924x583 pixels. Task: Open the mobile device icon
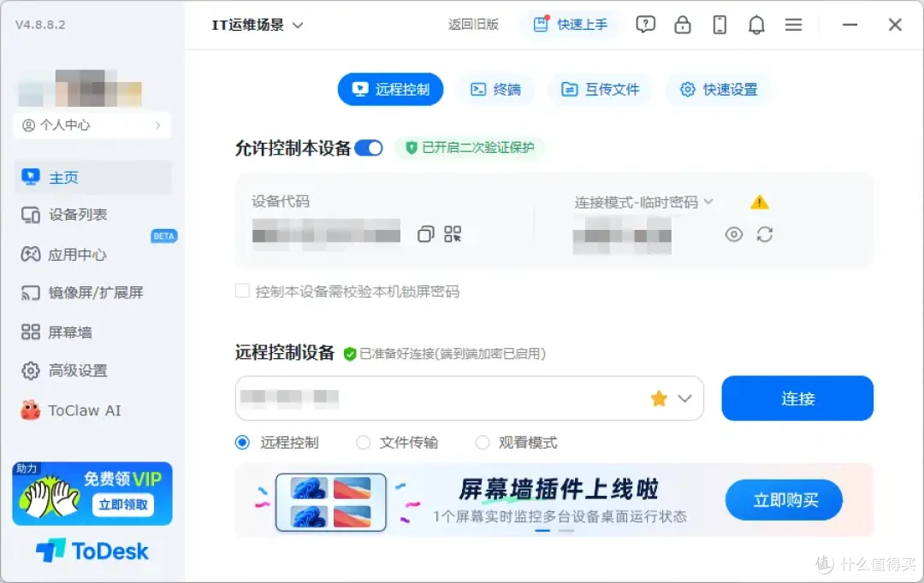coord(720,25)
